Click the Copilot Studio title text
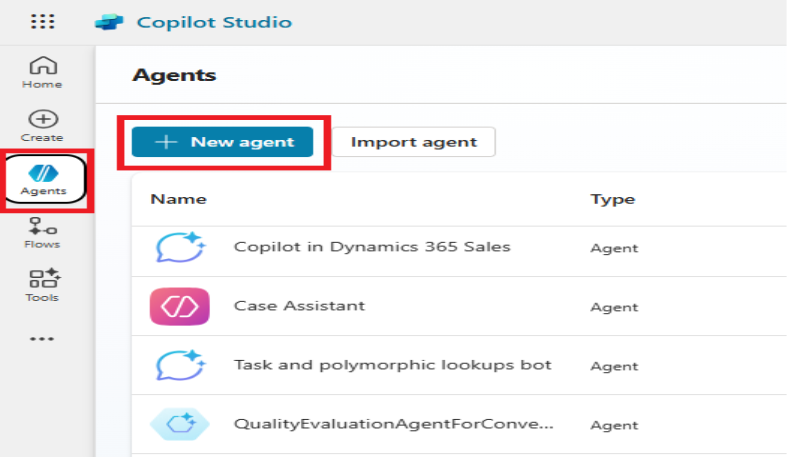789x457 pixels. 214,22
